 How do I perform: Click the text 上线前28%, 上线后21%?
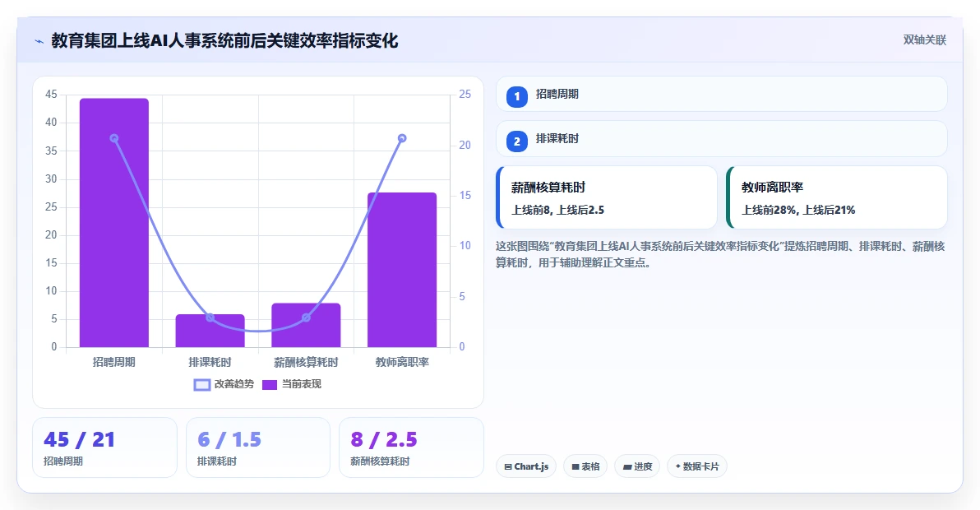click(x=798, y=210)
